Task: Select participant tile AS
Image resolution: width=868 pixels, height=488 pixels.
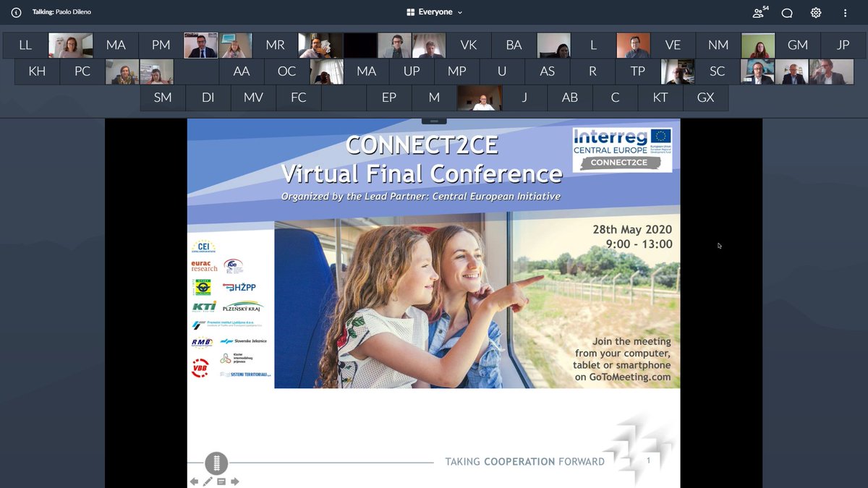Action: (x=548, y=72)
